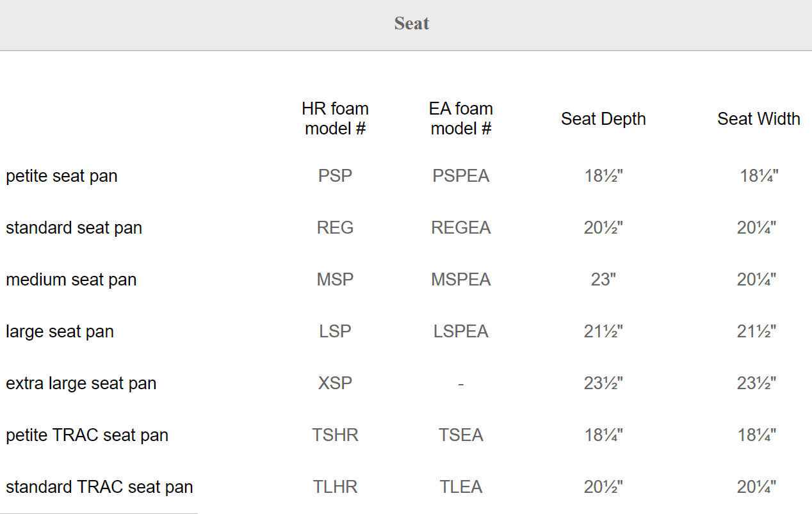812x514 pixels.
Task: Select the large seat pan row label
Action: [x=60, y=332]
